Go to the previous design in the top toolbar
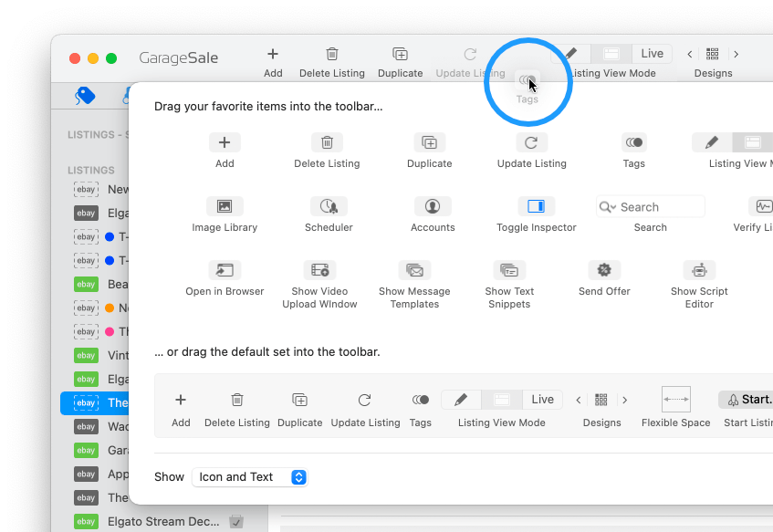This screenshot has height=532, width=773. 690,54
